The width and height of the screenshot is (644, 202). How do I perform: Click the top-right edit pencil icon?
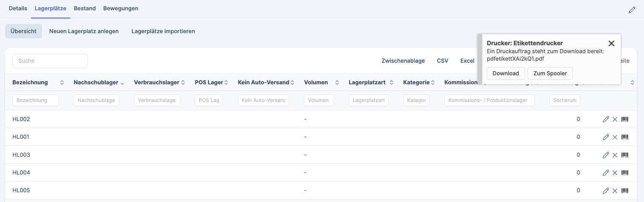(x=632, y=10)
